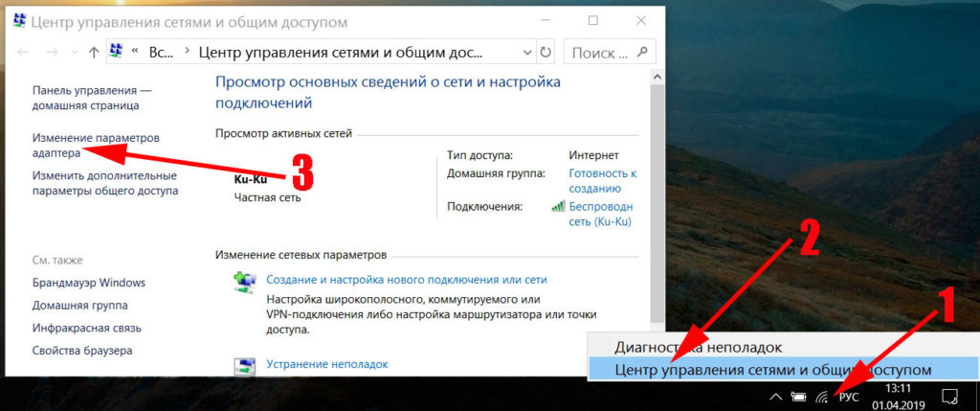Open 'Создание и настройка нового подключения' link
The image size is (980, 411).
click(407, 280)
